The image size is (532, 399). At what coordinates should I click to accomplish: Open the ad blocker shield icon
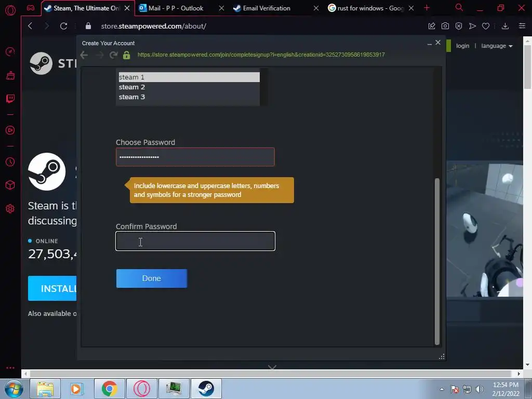pos(459,26)
